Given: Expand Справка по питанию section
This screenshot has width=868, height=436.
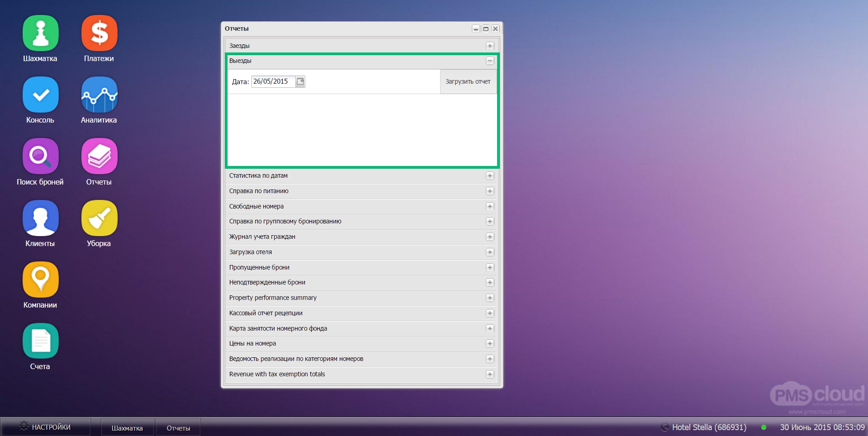Looking at the screenshot, I should (x=490, y=191).
